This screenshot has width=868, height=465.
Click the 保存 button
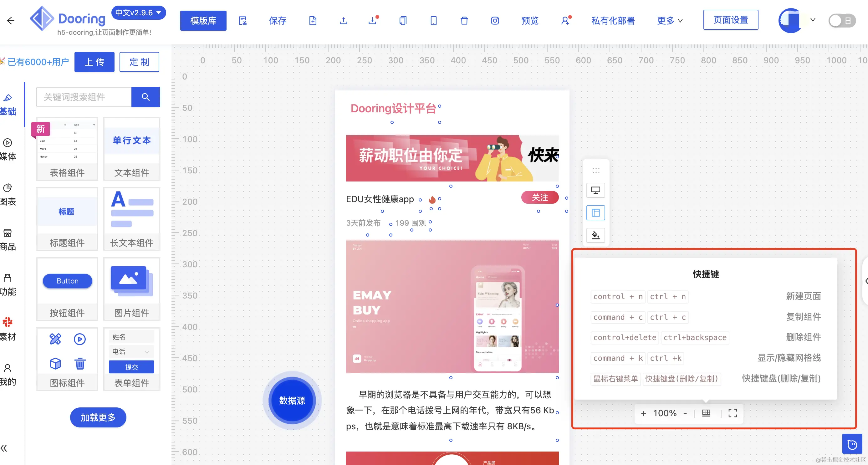(x=278, y=21)
